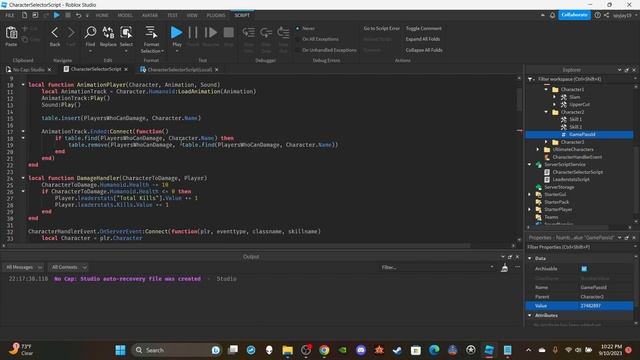Switch to the MODEL ribbon tab

[125, 15]
